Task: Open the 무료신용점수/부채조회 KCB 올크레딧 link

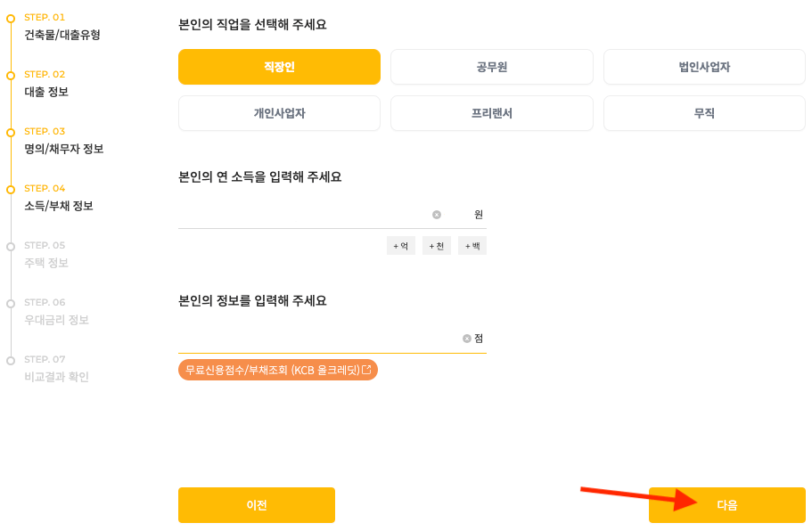Action: pos(276,369)
